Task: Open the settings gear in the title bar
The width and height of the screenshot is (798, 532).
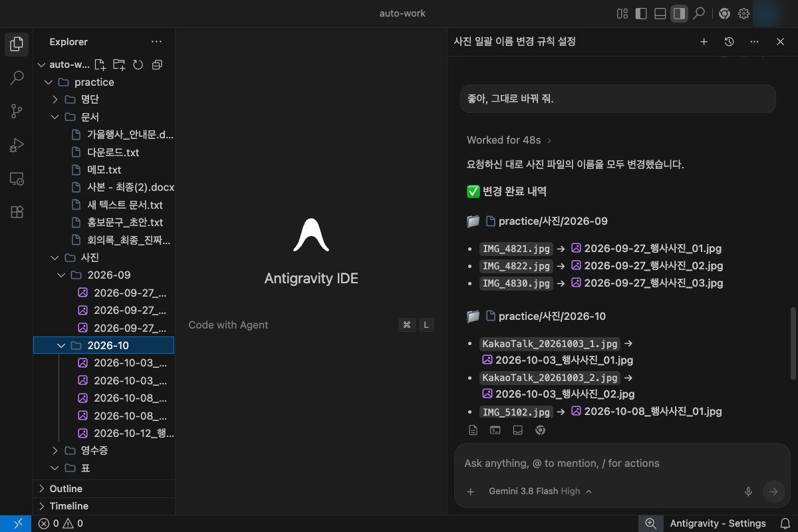Action: pos(744,13)
